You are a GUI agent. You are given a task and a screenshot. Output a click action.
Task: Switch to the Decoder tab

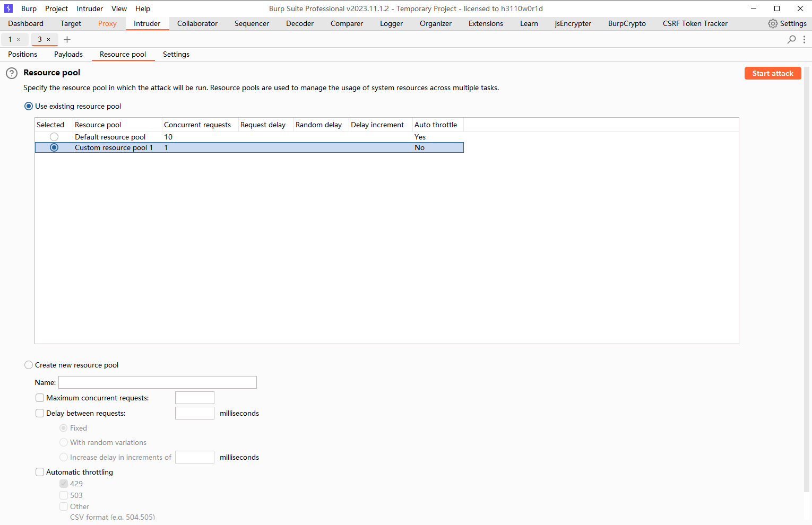300,23
